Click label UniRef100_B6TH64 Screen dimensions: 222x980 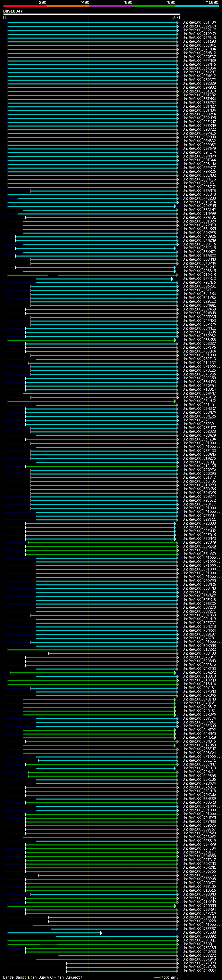point(199,98)
